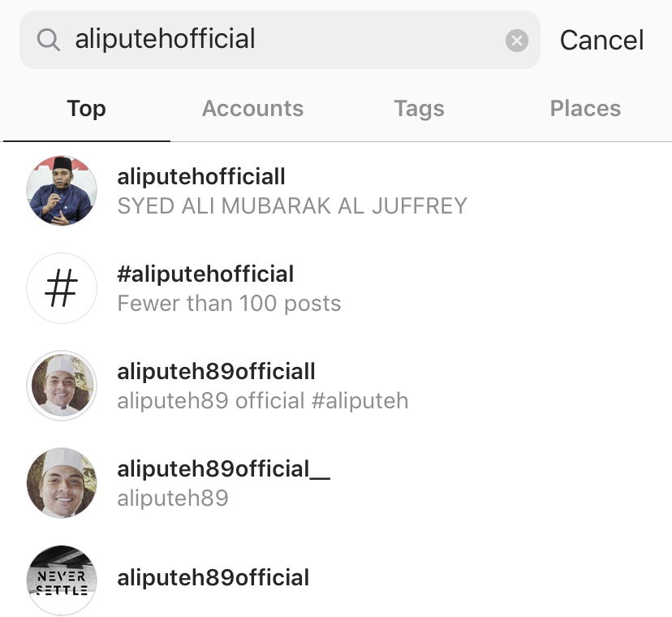Select the aliputeh89official username result

[x=213, y=578]
